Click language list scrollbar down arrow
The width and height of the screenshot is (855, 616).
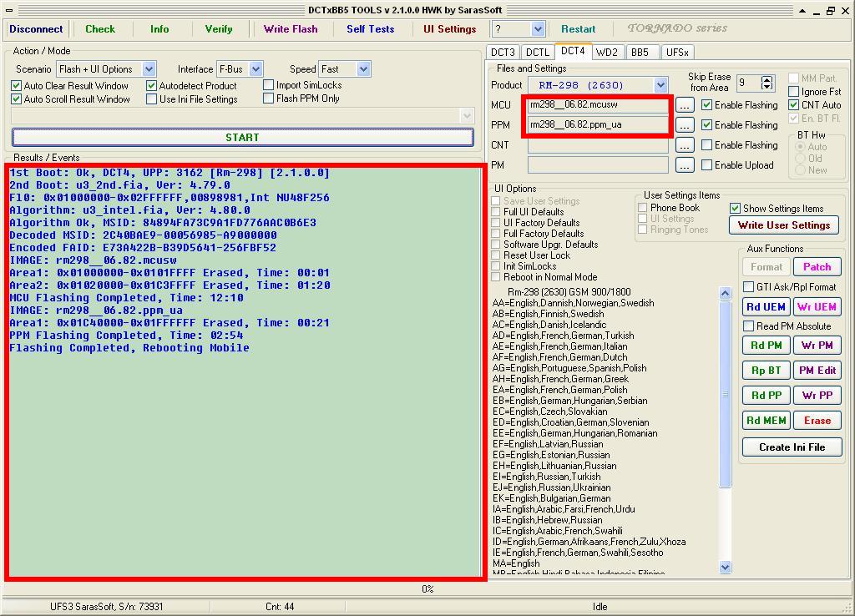(x=725, y=567)
